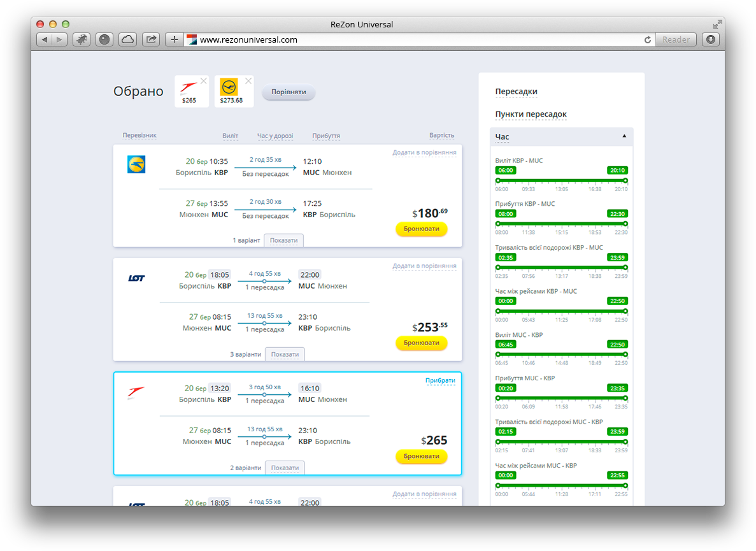Click Тривалість всієї подорожі MUC - KBP left handle
756x551 pixels.
[498, 441]
